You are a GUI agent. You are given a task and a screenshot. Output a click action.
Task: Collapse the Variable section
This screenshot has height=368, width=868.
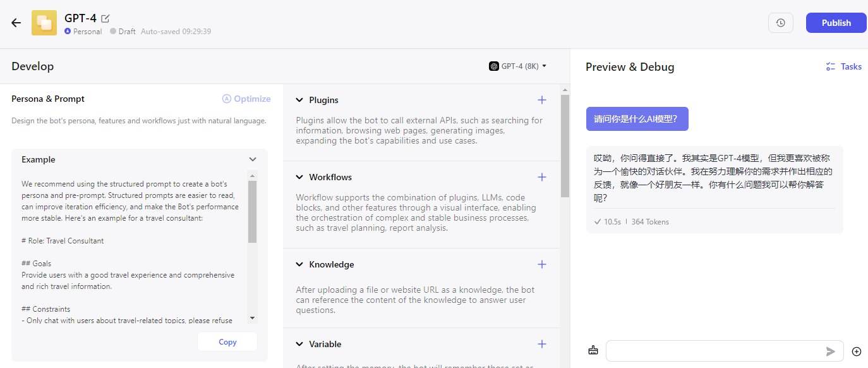(x=299, y=344)
